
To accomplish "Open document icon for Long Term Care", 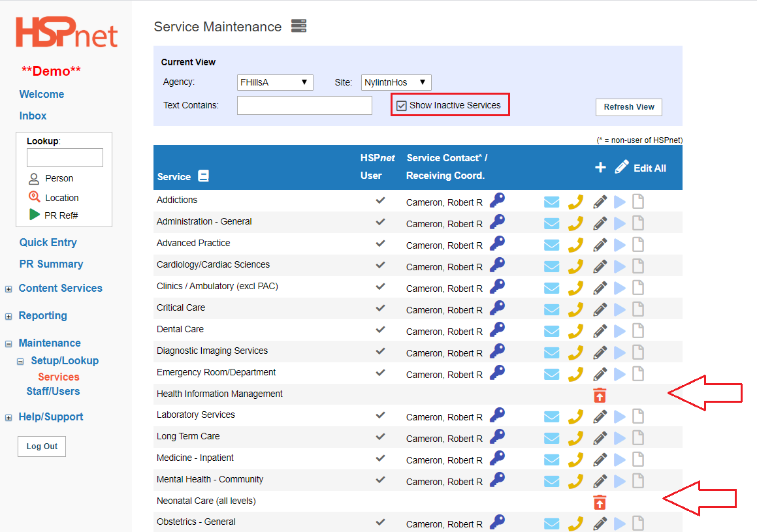I will coord(638,438).
